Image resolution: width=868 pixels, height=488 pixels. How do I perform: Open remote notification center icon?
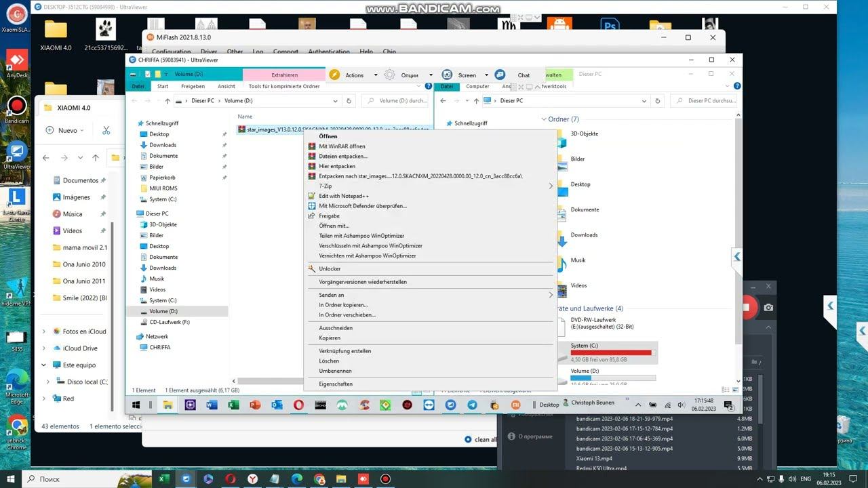point(729,405)
